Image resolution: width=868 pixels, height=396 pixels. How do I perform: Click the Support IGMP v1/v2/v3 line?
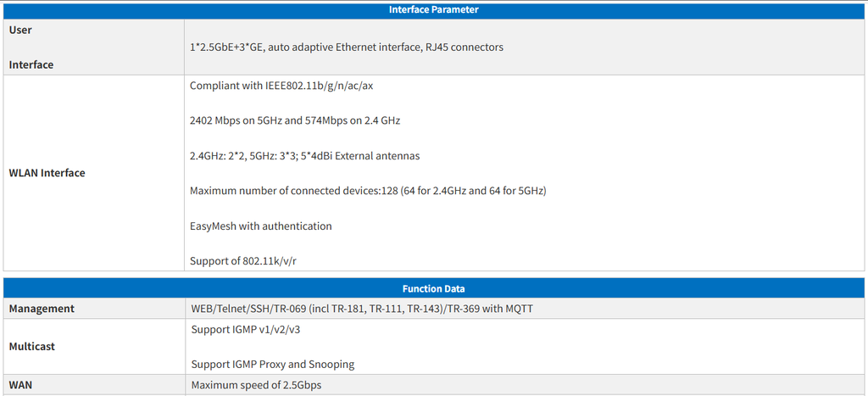[245, 329]
